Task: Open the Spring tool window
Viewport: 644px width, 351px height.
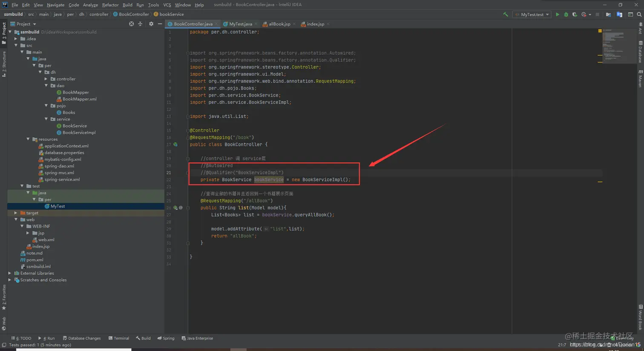Action: point(166,339)
